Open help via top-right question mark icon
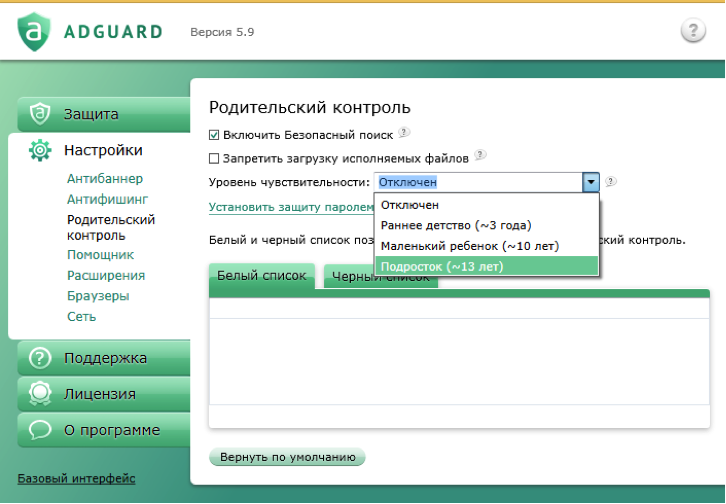The width and height of the screenshot is (726, 504). [x=693, y=31]
